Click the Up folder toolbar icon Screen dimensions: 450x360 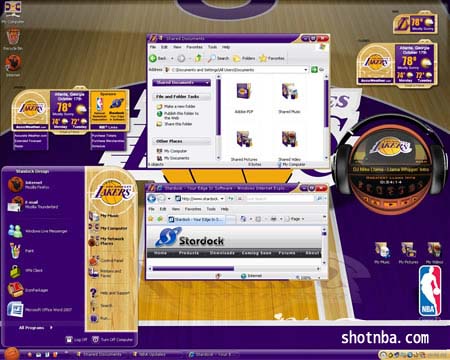(198, 58)
